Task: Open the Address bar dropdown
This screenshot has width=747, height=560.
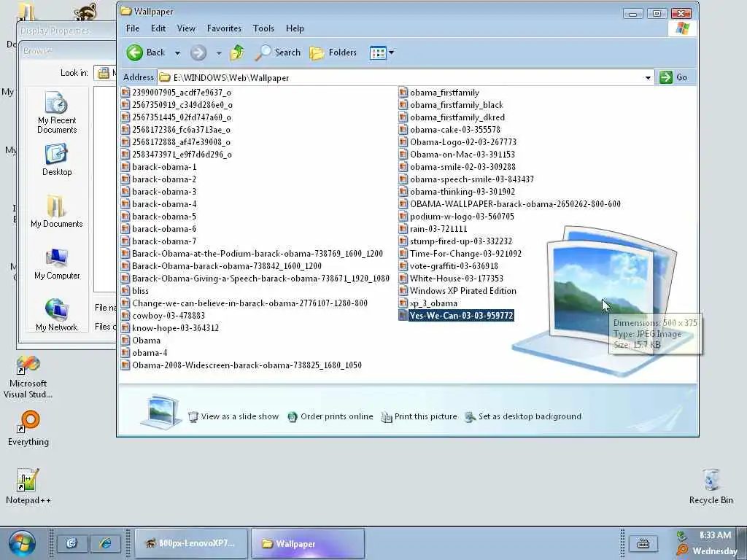Action: point(648,77)
